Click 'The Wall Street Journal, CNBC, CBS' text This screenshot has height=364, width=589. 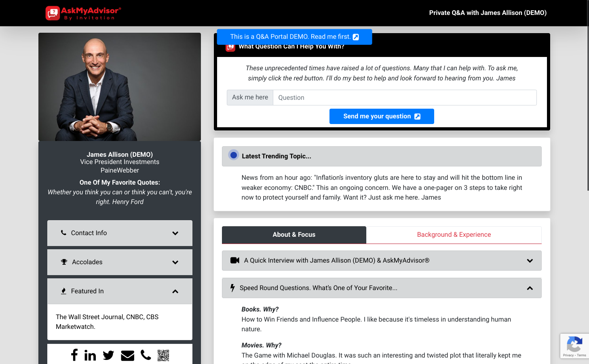pos(107,317)
